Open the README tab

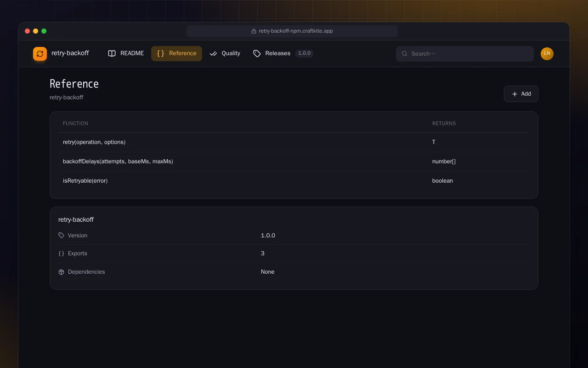[x=126, y=53]
